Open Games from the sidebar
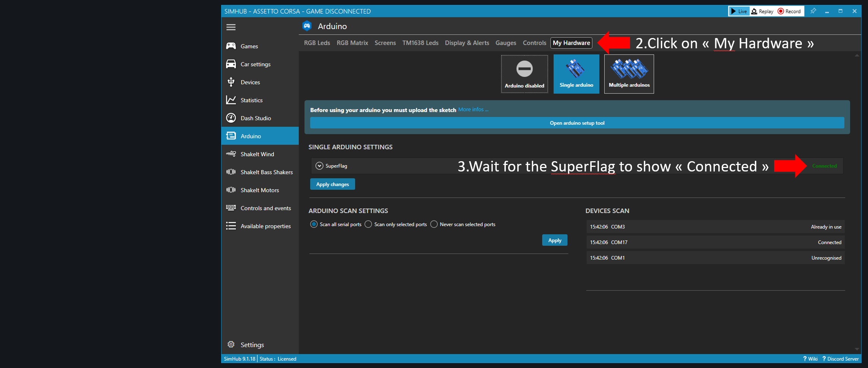The width and height of the screenshot is (868, 368). pyautogui.click(x=249, y=46)
